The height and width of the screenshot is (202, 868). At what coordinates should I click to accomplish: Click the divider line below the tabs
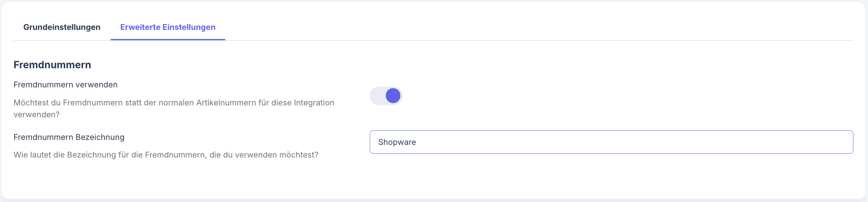[537, 40]
